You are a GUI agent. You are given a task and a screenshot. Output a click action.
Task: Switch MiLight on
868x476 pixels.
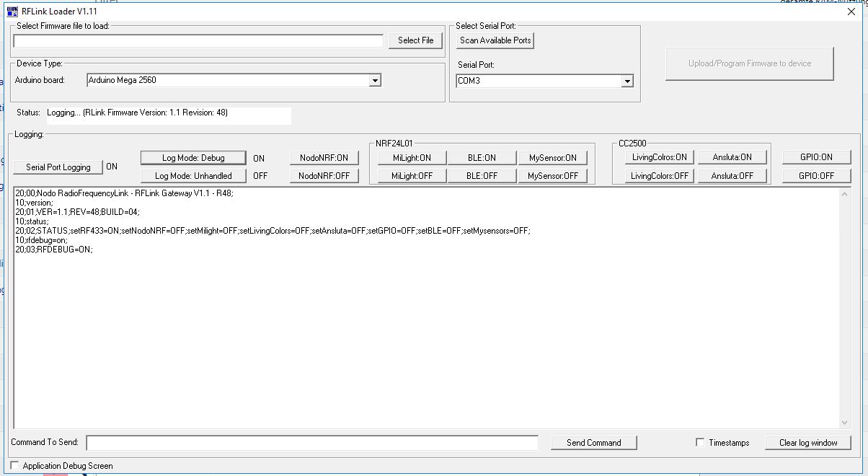pyautogui.click(x=412, y=158)
